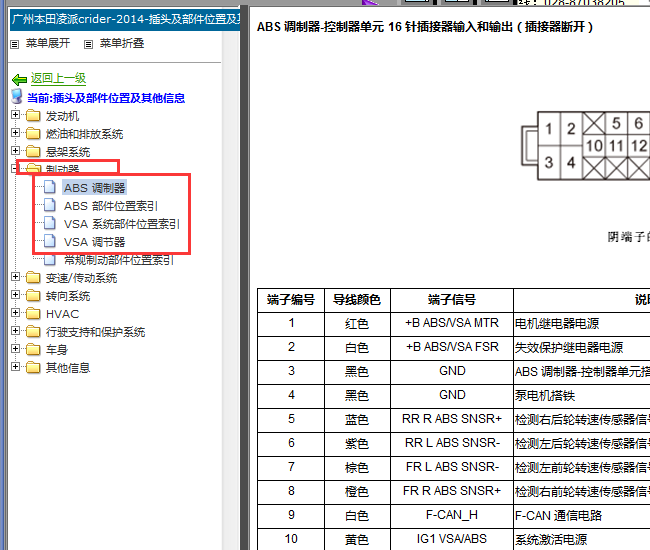Click the left panel title bar 广州本田凌派crider-2014
The image size is (650, 550).
coord(125,19)
